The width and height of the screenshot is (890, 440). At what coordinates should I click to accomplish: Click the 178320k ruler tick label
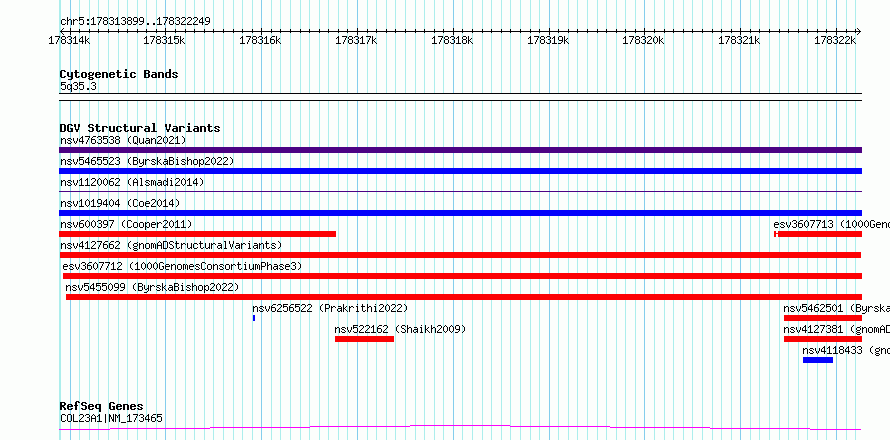(x=643, y=40)
